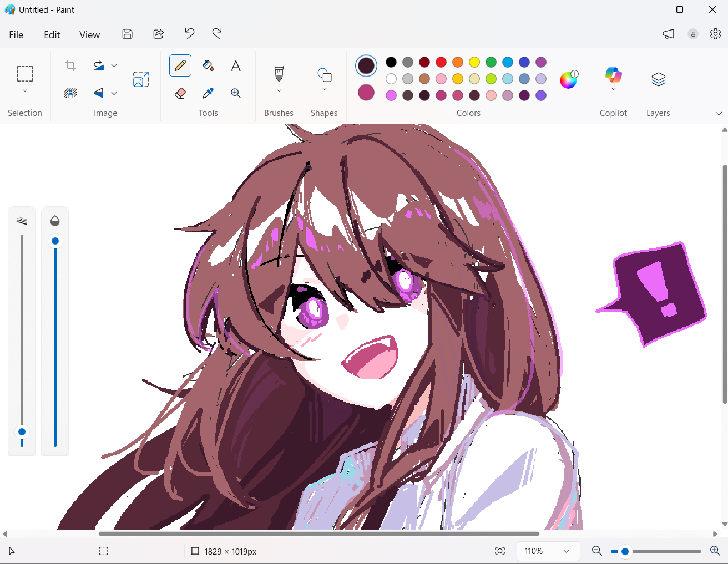
Task: Select the Text tool
Action: (x=236, y=65)
